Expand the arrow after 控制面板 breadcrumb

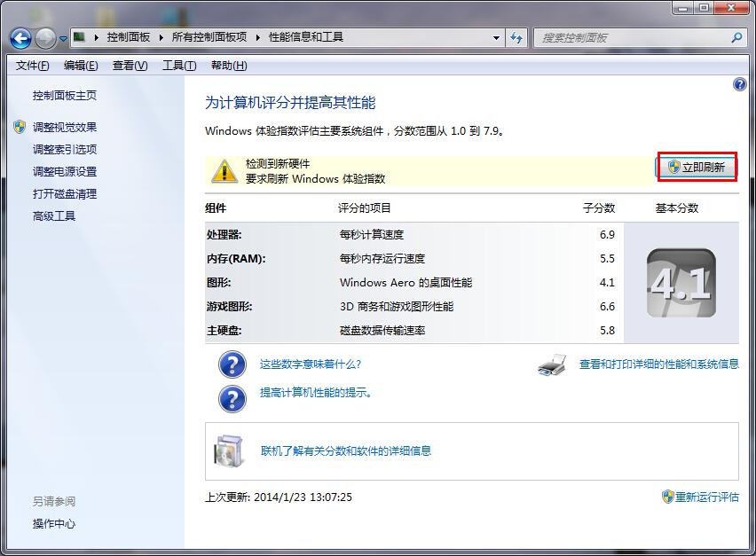coord(161,37)
